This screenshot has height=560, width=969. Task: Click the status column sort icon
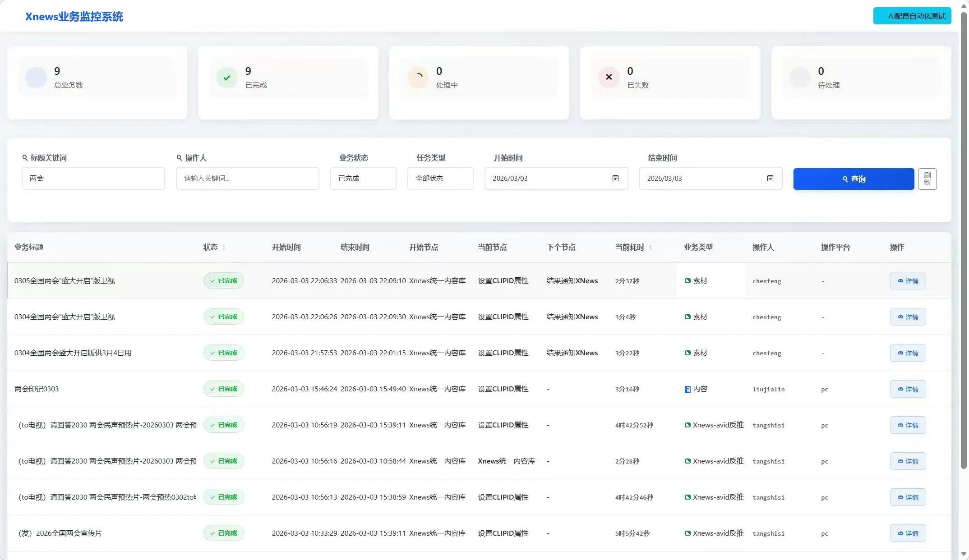coord(224,248)
